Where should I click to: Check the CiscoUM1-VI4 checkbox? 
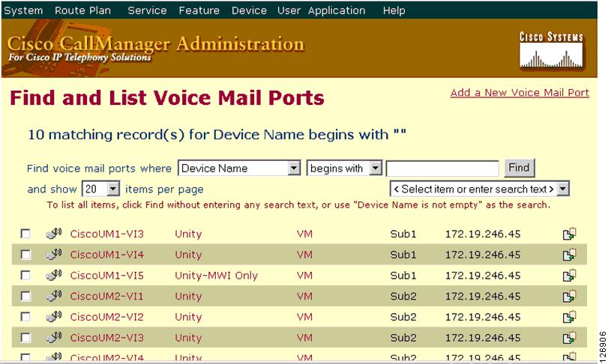[x=25, y=255]
